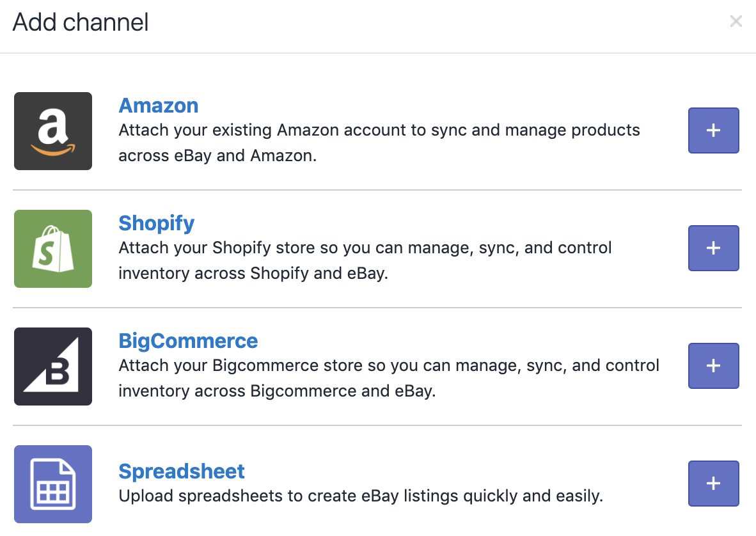Viewport: 756px width, 536px height.
Task: Click the Amazon account description text
Action: [379, 143]
